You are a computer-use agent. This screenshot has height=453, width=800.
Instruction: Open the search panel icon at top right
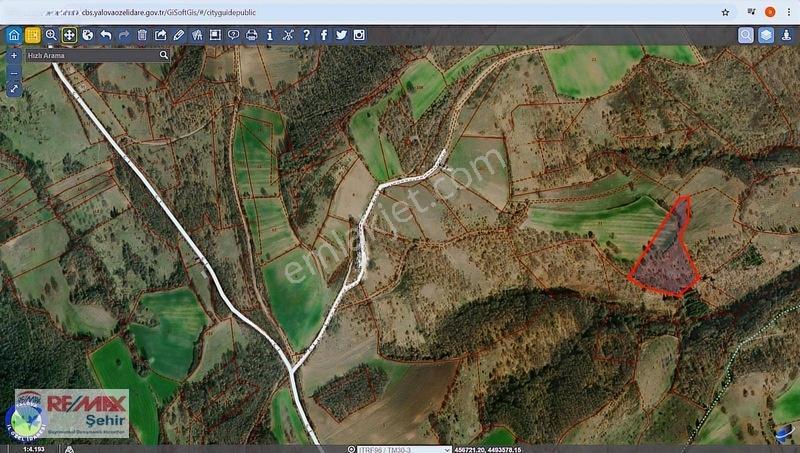tap(746, 35)
